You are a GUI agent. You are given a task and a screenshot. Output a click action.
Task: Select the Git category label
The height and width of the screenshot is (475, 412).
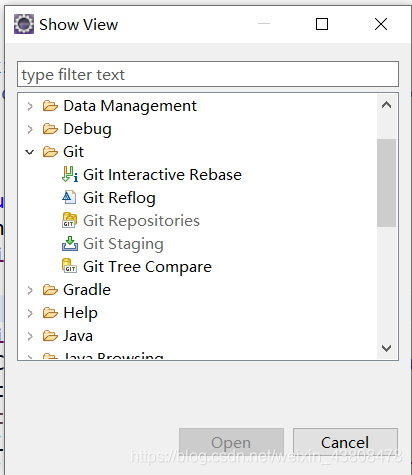point(73,152)
